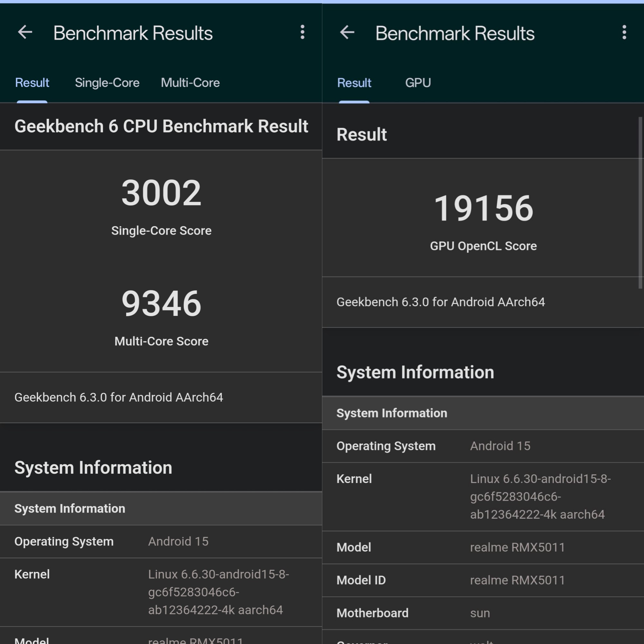Tap Geekbench 6.3.0 version text on GPU screen
Screen dimensions: 644x644
[441, 302]
